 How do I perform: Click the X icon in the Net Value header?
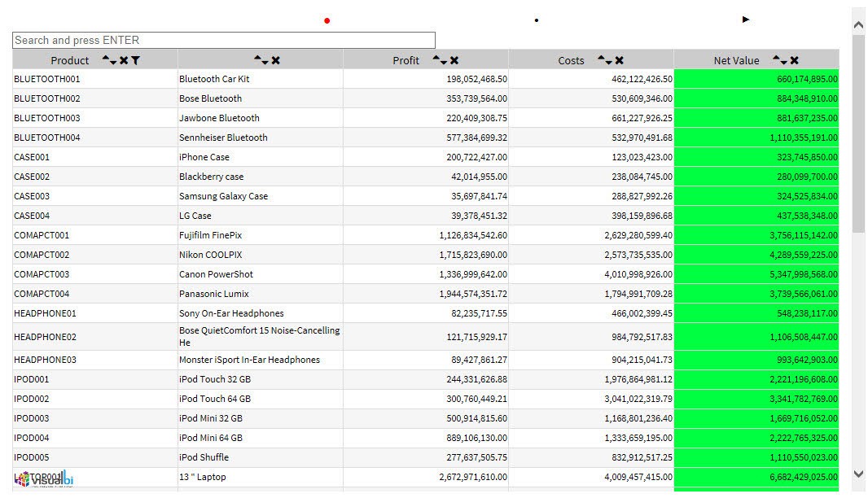tap(795, 60)
